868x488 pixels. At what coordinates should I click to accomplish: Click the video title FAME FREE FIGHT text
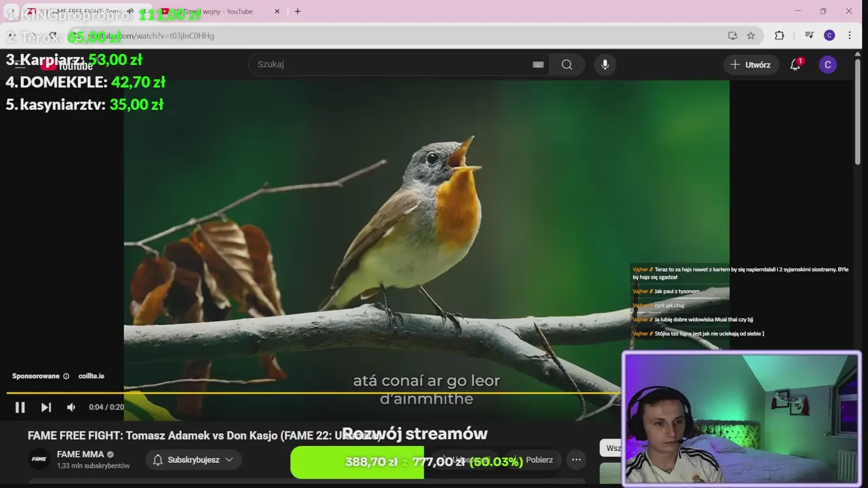point(205,436)
